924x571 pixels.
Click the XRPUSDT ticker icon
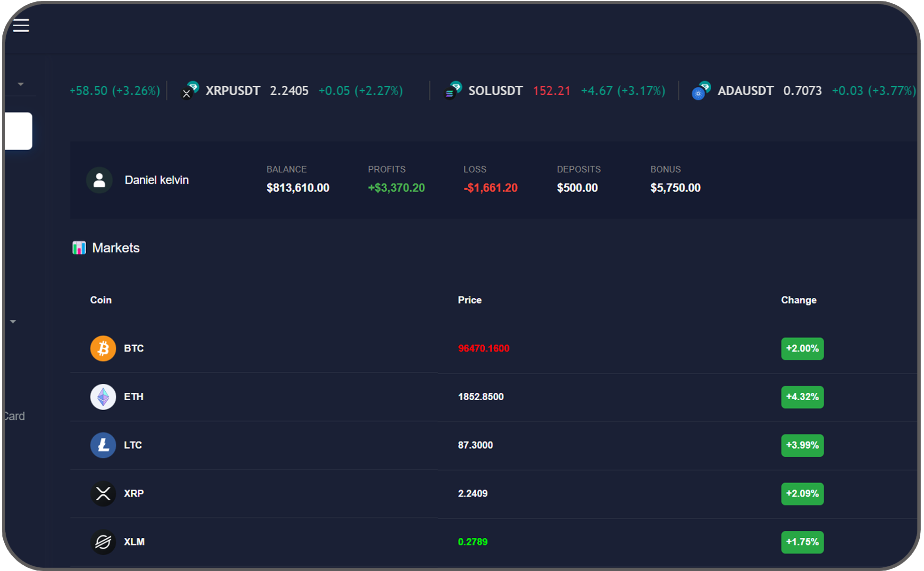coord(190,90)
